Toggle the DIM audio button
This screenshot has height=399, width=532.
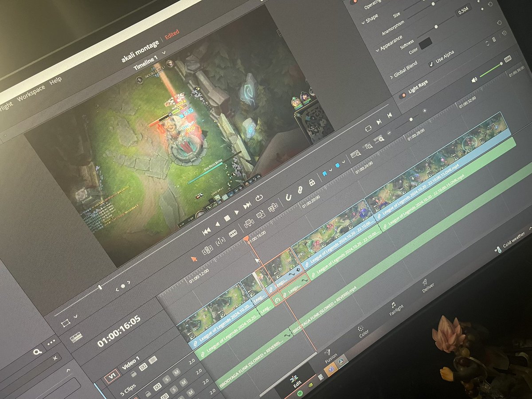(508, 59)
